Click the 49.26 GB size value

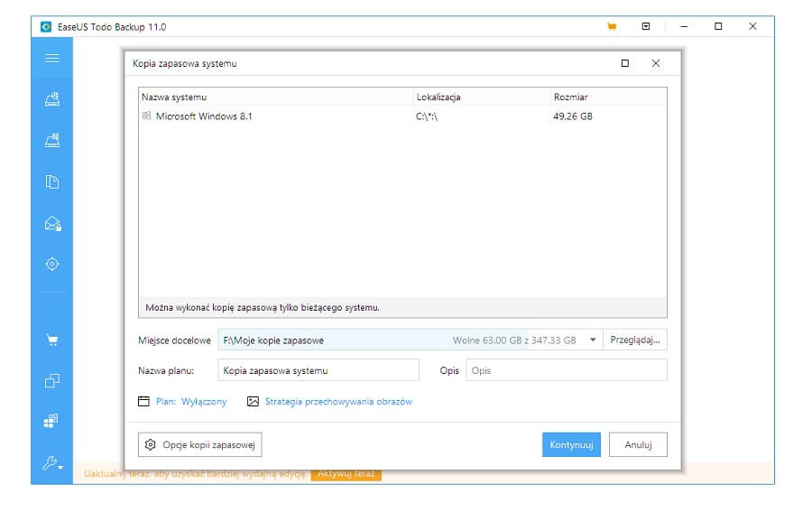(573, 116)
